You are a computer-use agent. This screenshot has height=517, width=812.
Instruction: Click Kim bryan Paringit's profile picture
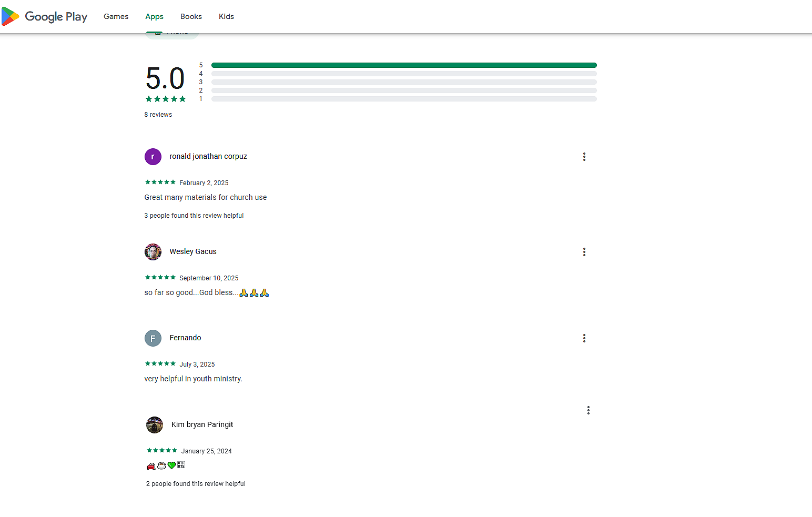click(x=155, y=425)
